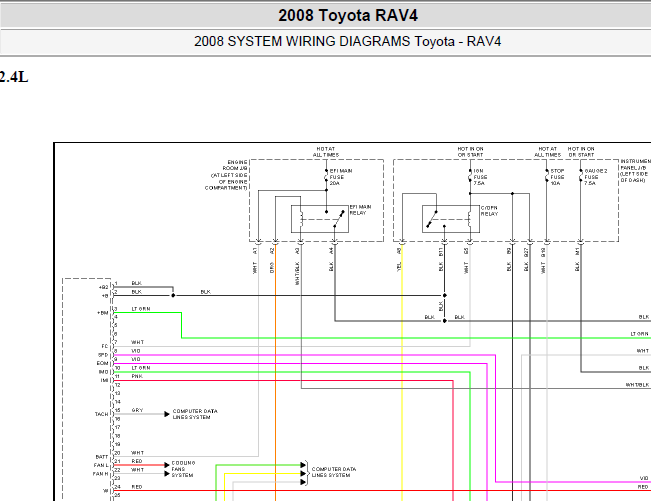651x501 pixels.
Task: Click "HOT AT ALL TIMES" above EFI MAIN fuse
Action: (326, 152)
